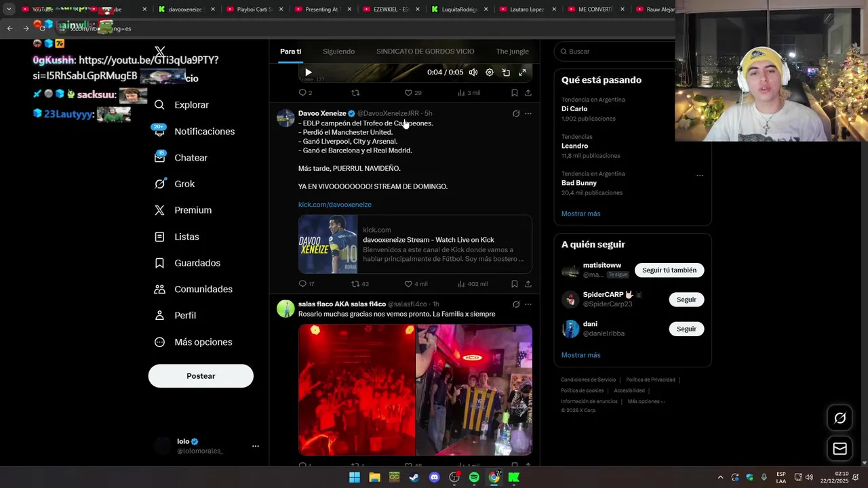Bookmark Davoo Xeneize post
The height and width of the screenshot is (488, 868).
(x=515, y=284)
